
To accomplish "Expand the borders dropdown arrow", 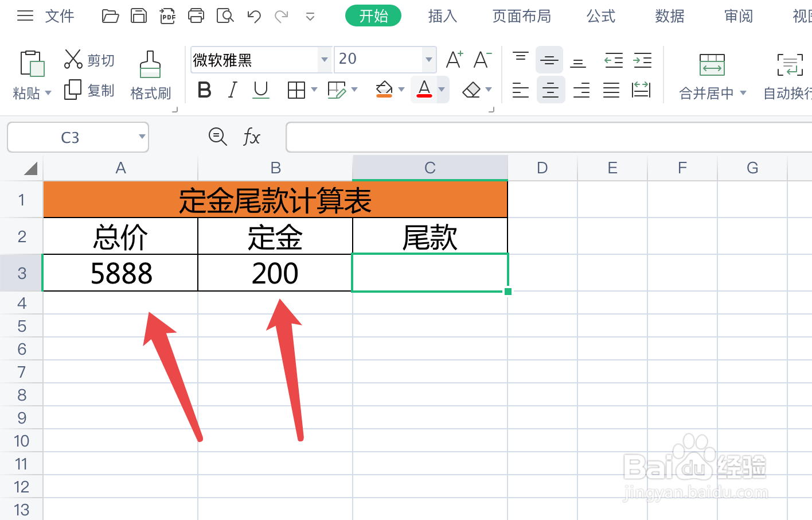I will (314, 90).
